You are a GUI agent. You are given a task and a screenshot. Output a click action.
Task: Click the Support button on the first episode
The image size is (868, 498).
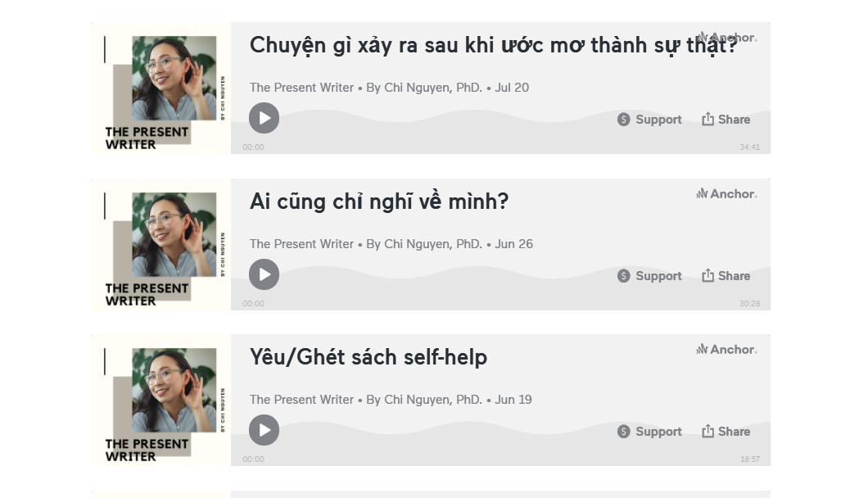tap(649, 119)
